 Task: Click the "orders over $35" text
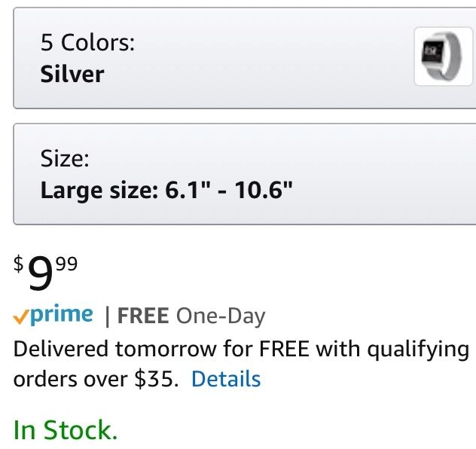pos(96,379)
